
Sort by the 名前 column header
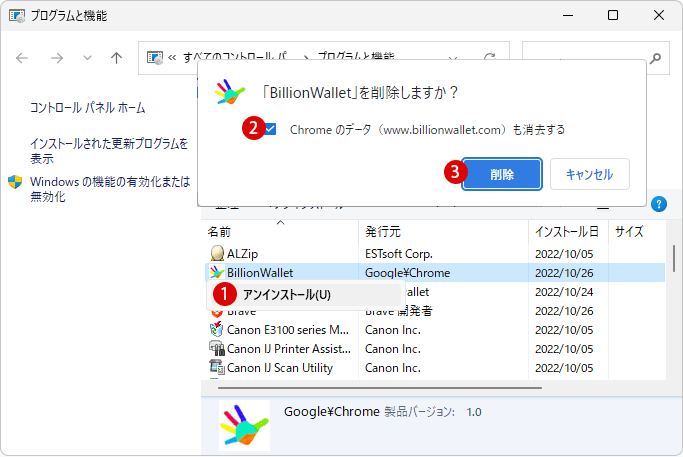[281, 231]
